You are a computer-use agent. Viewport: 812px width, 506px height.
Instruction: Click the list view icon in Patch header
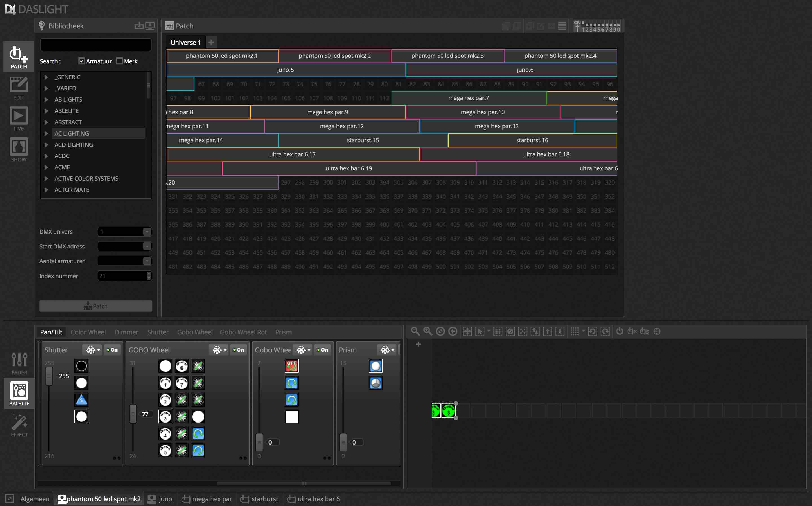click(x=562, y=26)
